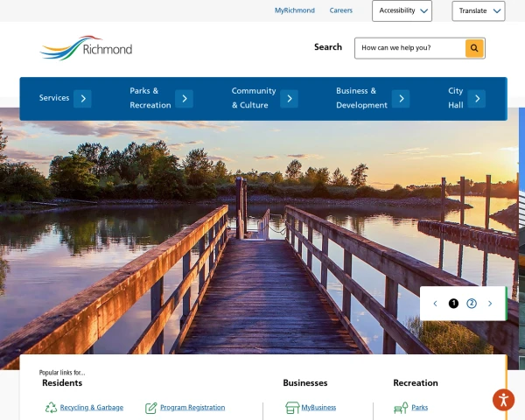Go to previous carousel slide arrow
Image resolution: width=525 pixels, height=420 pixels.
tap(435, 304)
